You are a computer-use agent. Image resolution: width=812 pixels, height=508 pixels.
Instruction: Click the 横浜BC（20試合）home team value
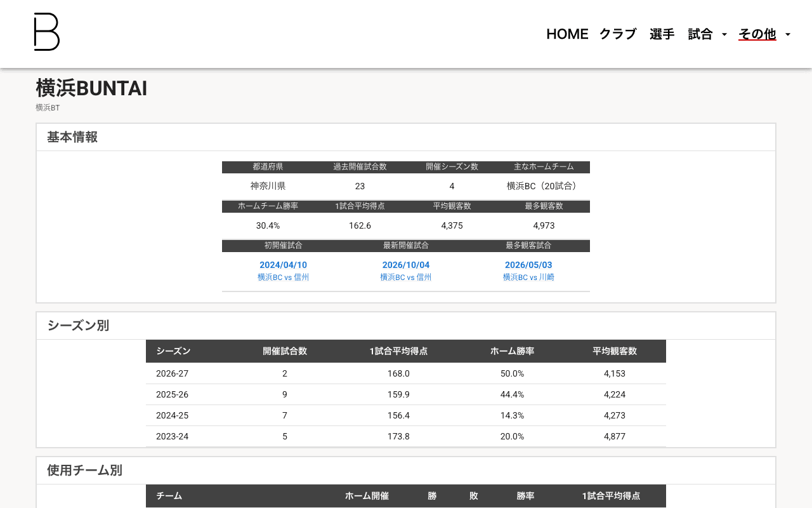pyautogui.click(x=544, y=186)
